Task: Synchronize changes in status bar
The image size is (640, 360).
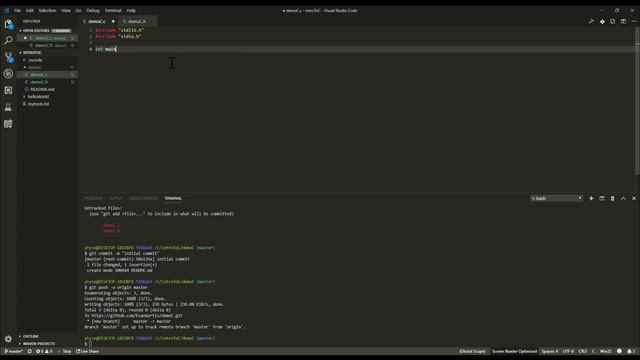Action: [30, 351]
